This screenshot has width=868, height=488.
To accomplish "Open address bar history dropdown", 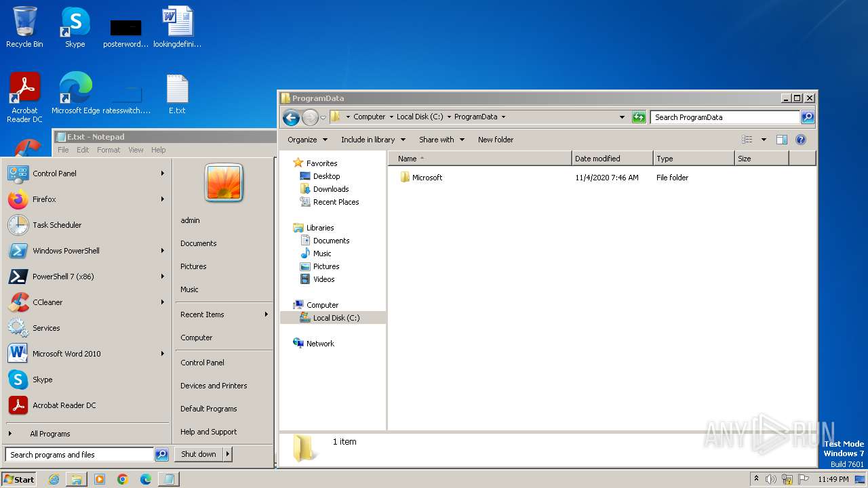I will [x=622, y=117].
